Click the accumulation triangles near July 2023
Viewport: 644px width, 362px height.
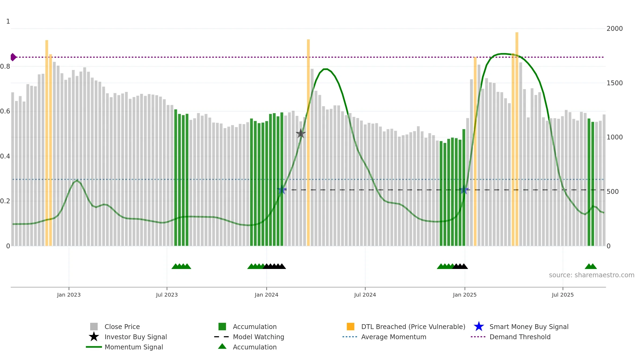(181, 266)
